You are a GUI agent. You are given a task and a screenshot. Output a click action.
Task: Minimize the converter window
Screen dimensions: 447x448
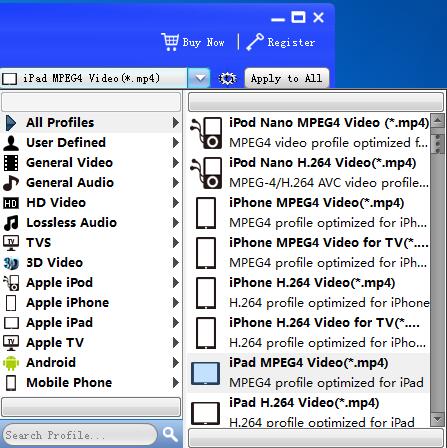[278, 20]
